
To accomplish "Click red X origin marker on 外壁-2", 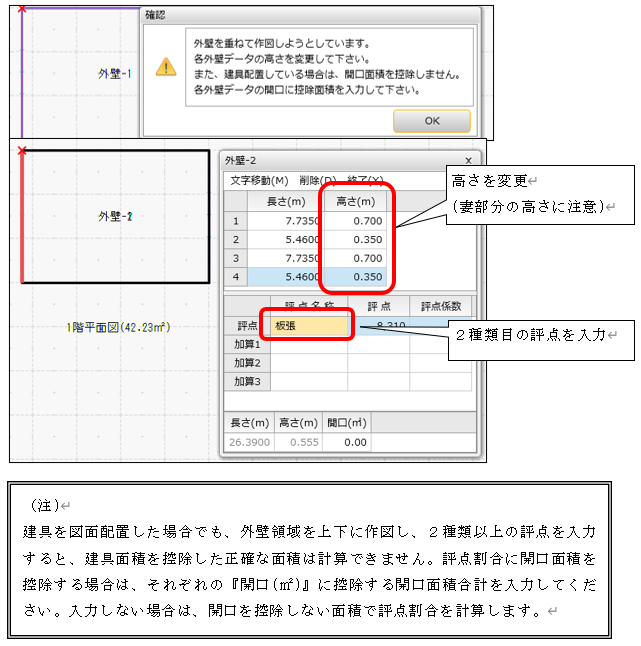I will click(22, 150).
